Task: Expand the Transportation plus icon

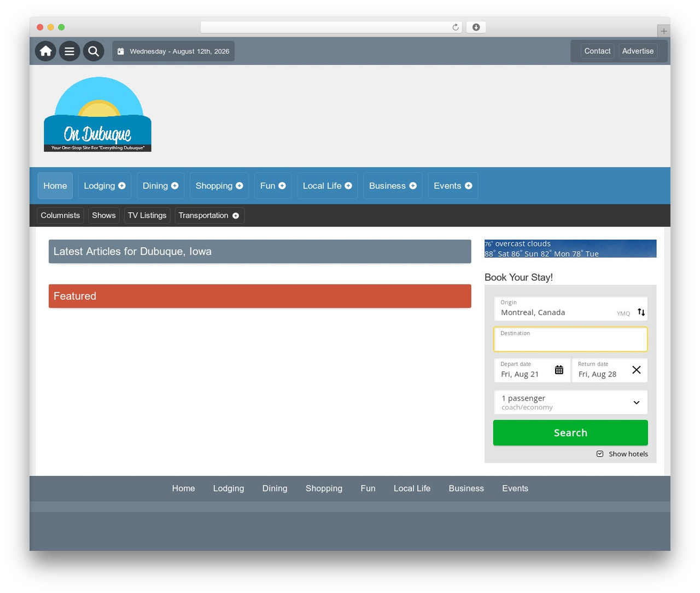Action: (x=236, y=216)
